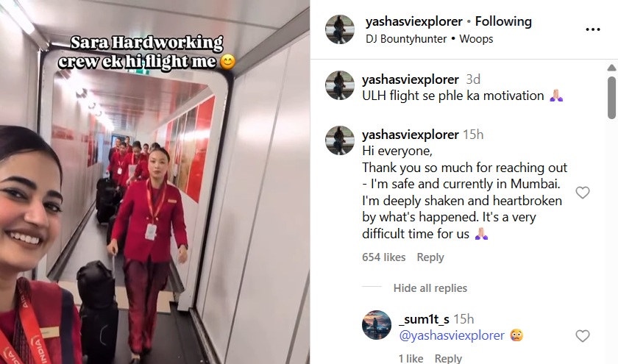This screenshot has height=364, width=618.
Task: Reply to the 'Hi everyone' comment
Action: pyautogui.click(x=430, y=257)
